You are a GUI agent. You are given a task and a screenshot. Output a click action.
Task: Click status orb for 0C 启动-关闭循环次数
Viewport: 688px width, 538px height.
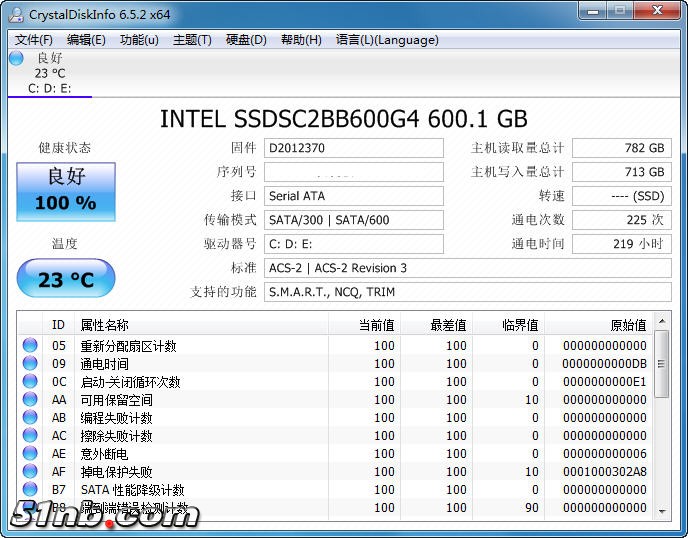click(30, 382)
